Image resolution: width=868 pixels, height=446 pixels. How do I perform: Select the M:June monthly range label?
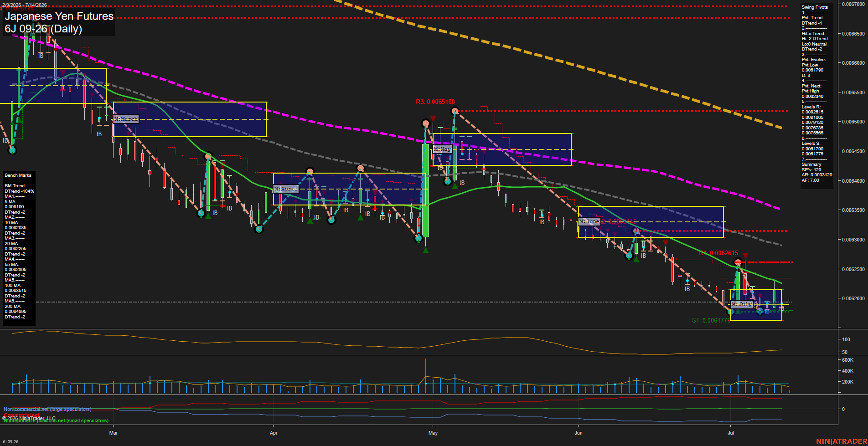click(589, 221)
